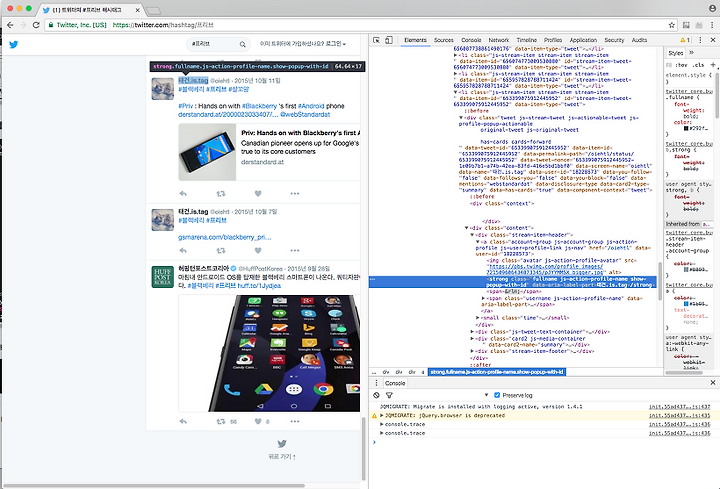Screen dimensions: 720x489
Task: Click the secure lock icon in address bar
Action: 51,25
